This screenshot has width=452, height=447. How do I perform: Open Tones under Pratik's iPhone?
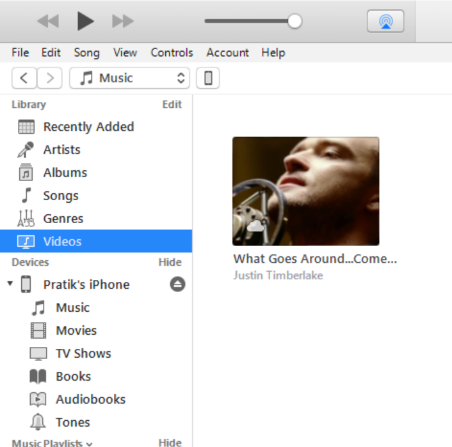(73, 422)
